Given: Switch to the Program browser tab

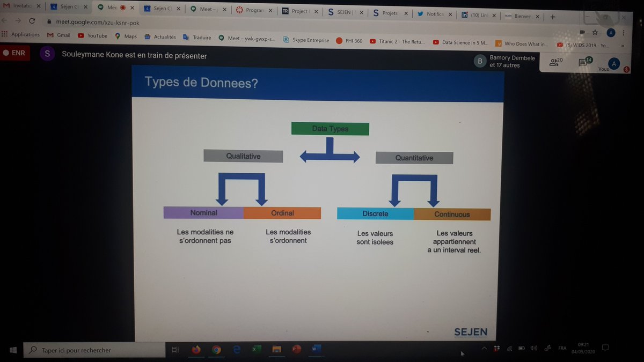Looking at the screenshot, I should 254,10.
